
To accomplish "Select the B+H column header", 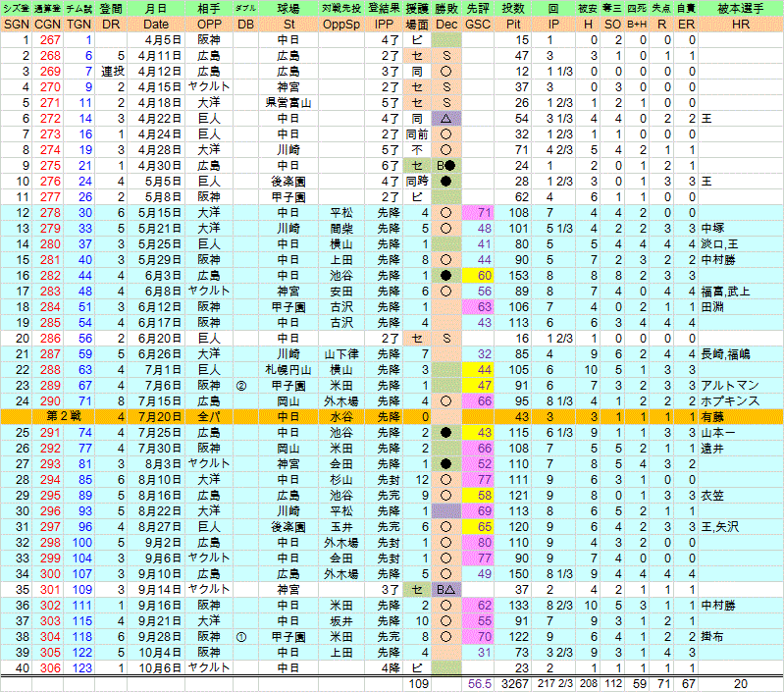I will (637, 25).
